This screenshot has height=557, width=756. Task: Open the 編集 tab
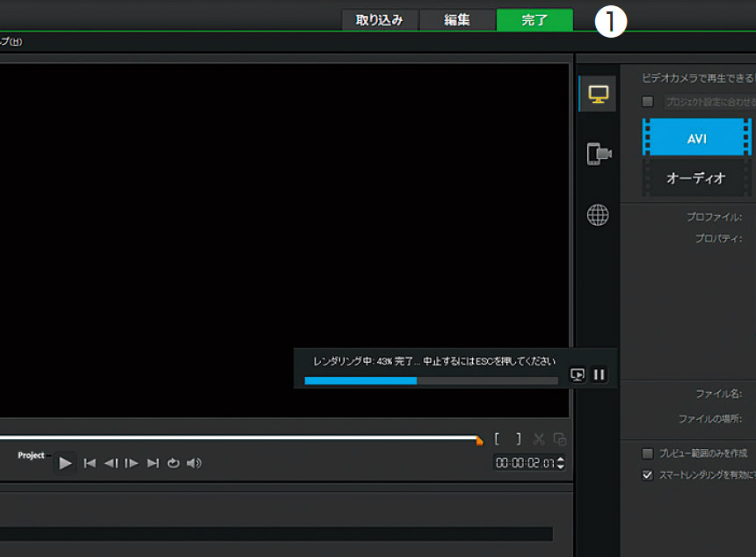pos(457,20)
